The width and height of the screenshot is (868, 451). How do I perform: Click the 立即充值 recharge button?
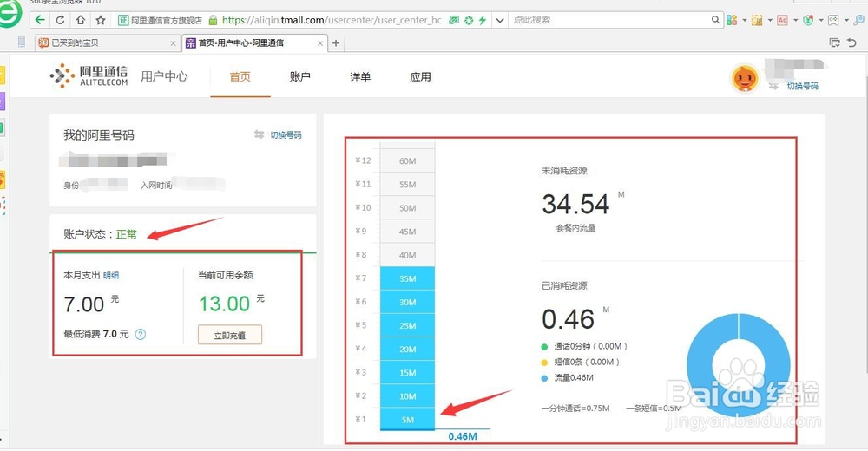[230, 335]
